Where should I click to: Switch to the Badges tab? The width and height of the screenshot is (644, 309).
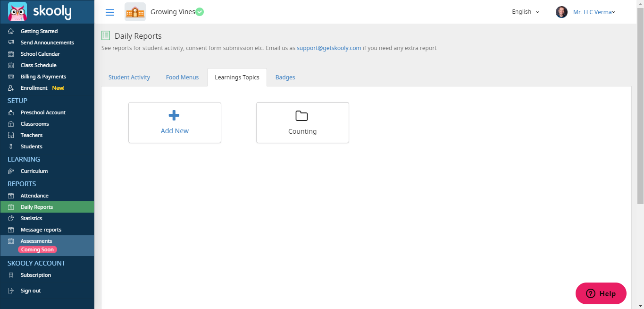pyautogui.click(x=285, y=77)
